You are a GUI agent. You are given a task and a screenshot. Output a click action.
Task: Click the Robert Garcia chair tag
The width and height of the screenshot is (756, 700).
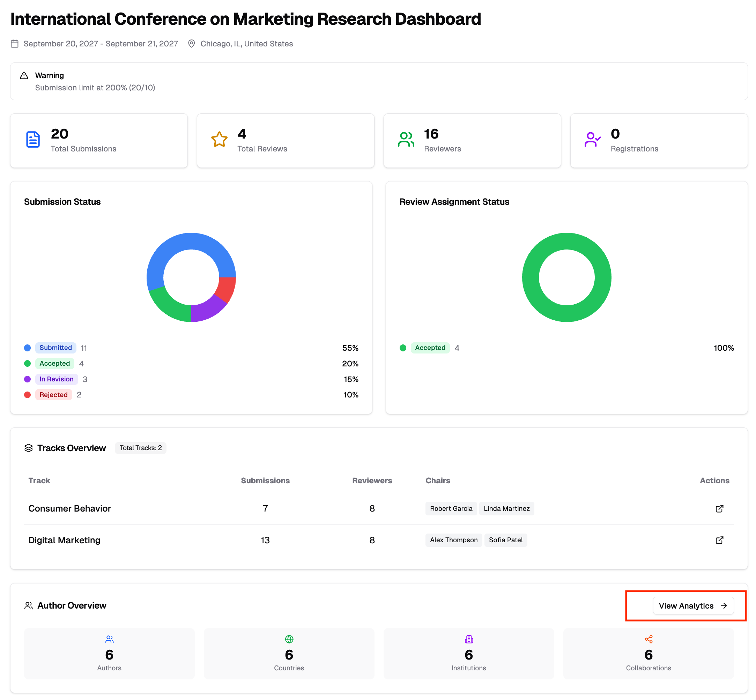tap(451, 508)
